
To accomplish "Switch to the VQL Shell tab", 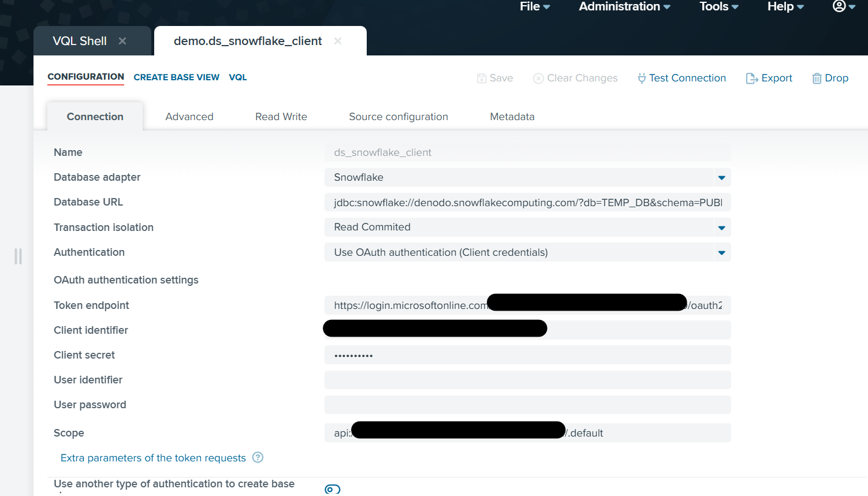I will pyautogui.click(x=80, y=41).
